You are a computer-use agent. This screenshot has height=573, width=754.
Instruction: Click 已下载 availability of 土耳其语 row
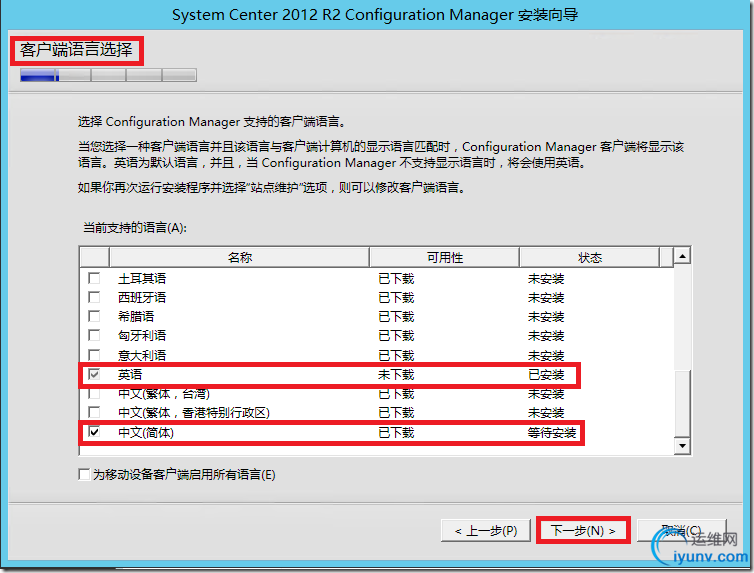click(x=396, y=279)
